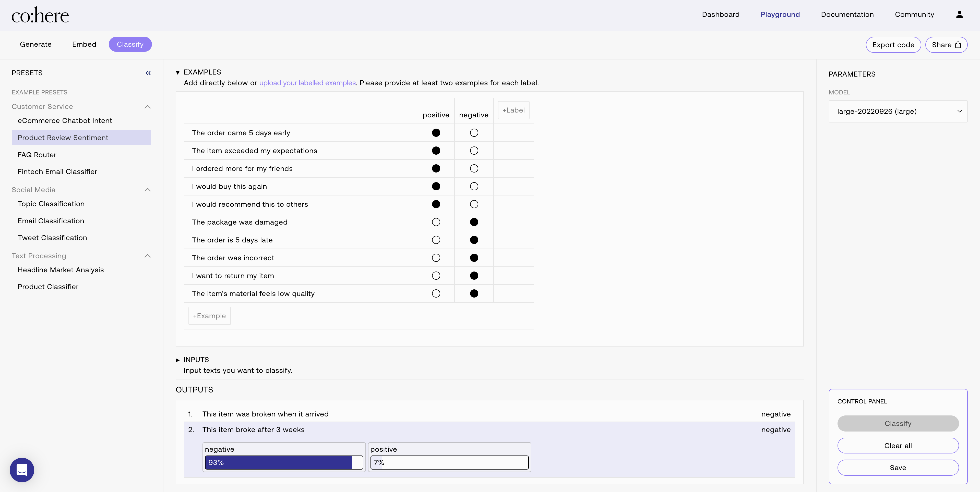Open the chat support bubble icon
Image resolution: width=980 pixels, height=492 pixels.
[22, 470]
